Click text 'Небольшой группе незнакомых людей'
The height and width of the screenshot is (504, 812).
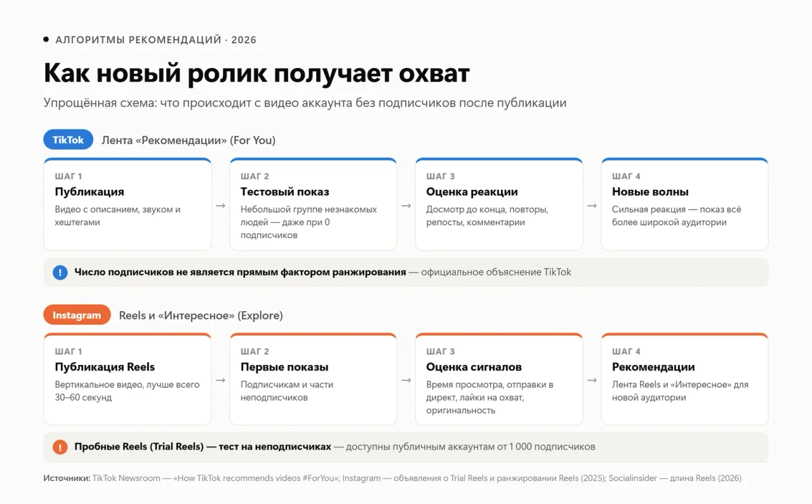click(x=309, y=215)
